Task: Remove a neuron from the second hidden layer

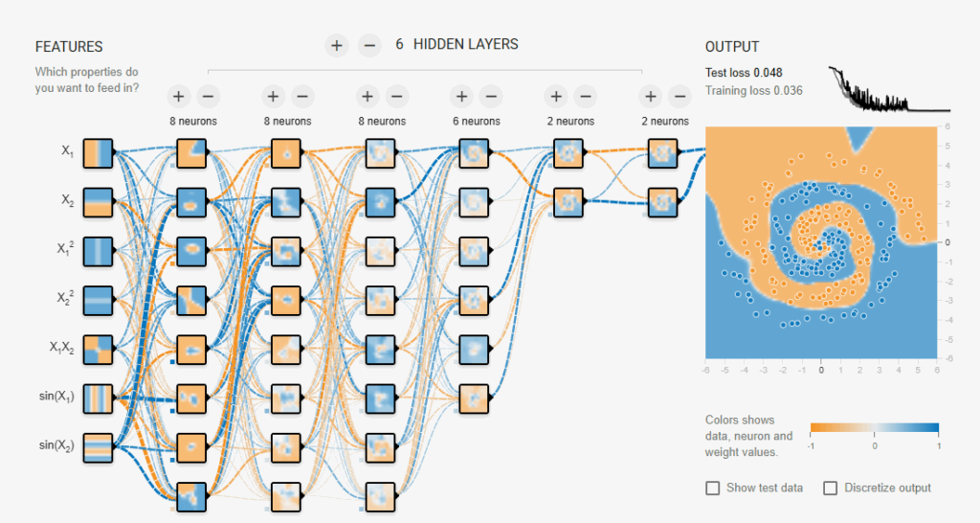Action: point(302,97)
